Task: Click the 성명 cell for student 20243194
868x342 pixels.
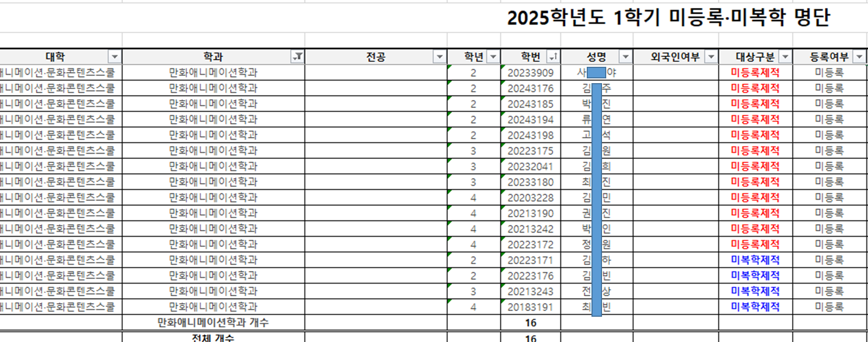Action: (x=596, y=119)
